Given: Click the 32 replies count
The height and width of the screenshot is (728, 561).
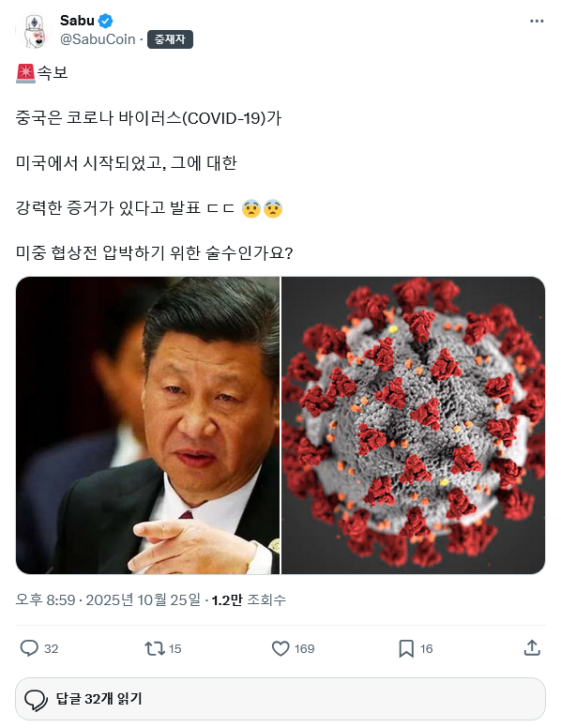Looking at the screenshot, I should pyautogui.click(x=51, y=648).
